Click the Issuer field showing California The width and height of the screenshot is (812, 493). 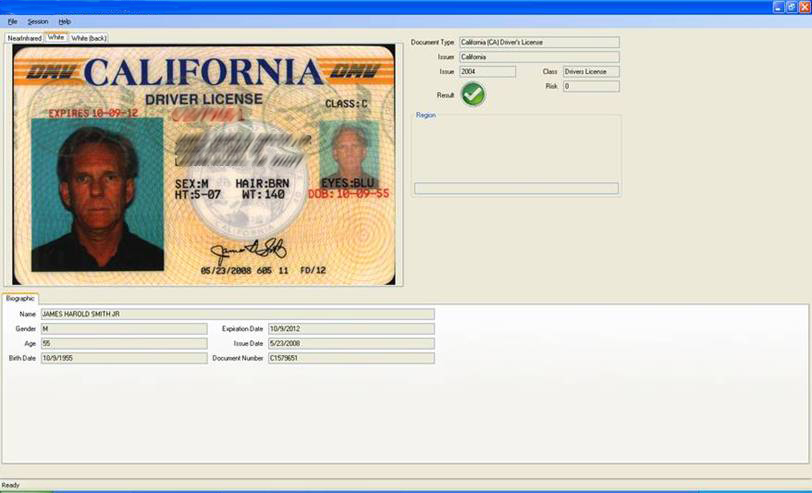tap(539, 57)
